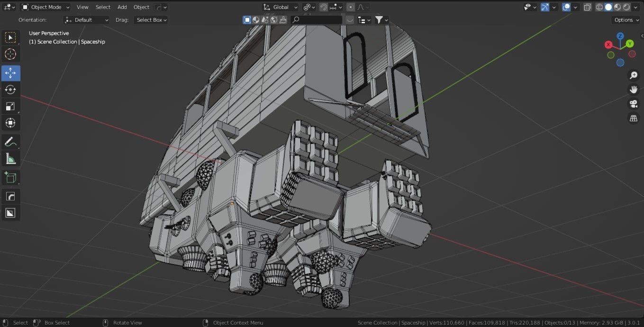Screen dimensions: 644x327
Task: Click the green Y axis gizmo ball
Action: tap(630, 44)
